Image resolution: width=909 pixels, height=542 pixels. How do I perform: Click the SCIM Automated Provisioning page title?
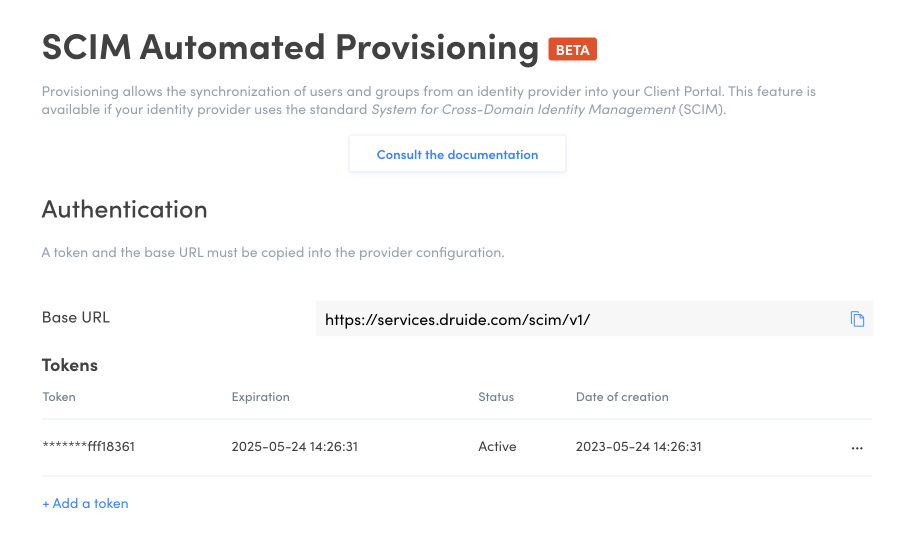click(x=290, y=48)
